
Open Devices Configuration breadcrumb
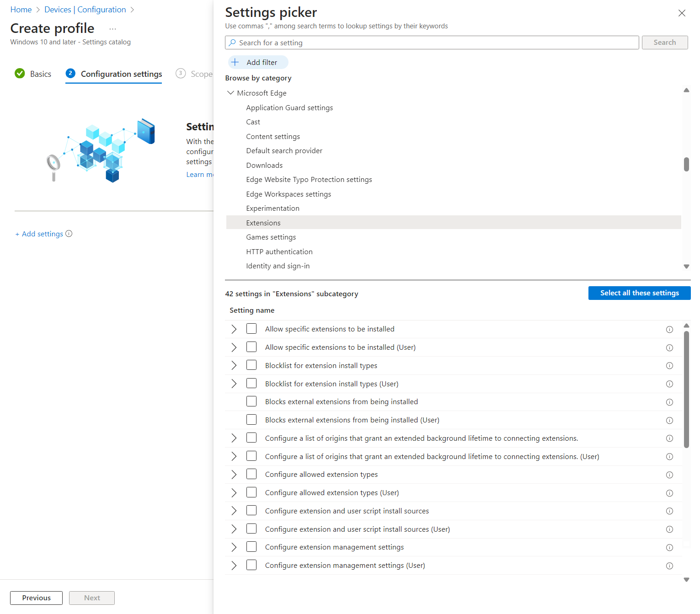[x=85, y=9]
